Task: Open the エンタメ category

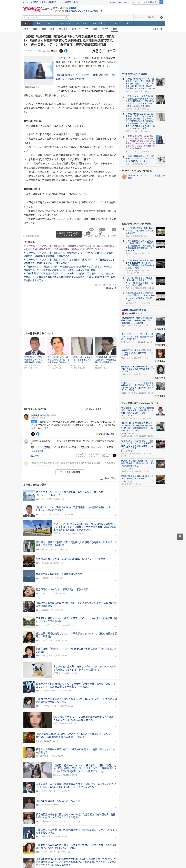Action: [63, 29]
